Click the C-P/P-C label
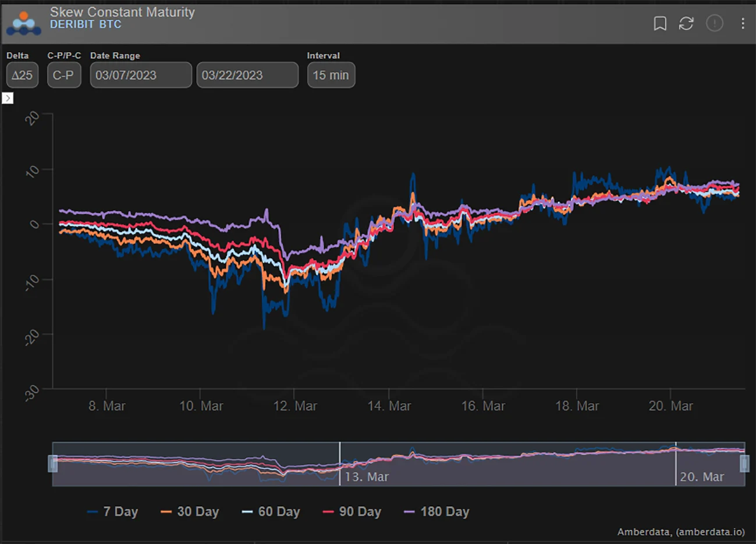Viewport: 756px width, 544px height. (64, 56)
